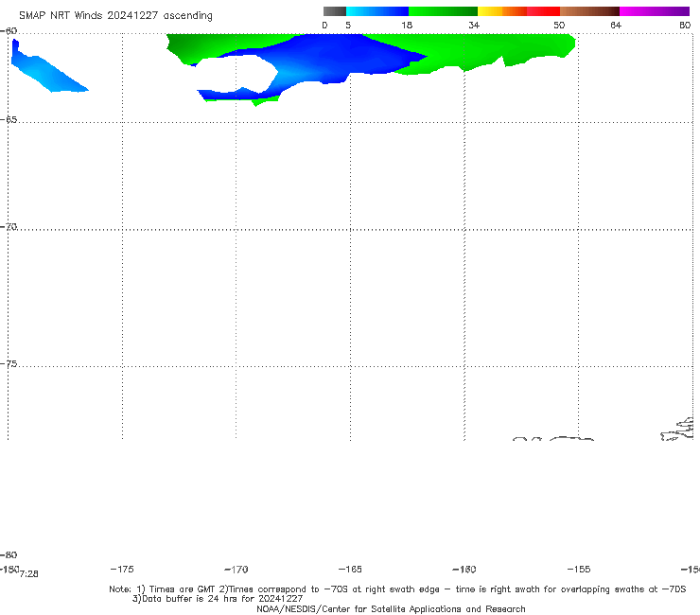Click the 18 knot label under the color bar
700x615 pixels.
click(407, 25)
